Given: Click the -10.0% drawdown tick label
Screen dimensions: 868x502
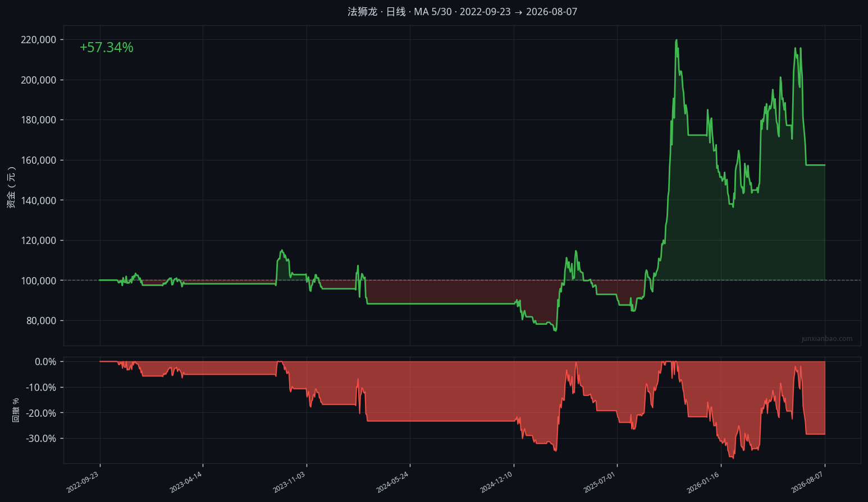Looking at the screenshot, I should [x=42, y=388].
